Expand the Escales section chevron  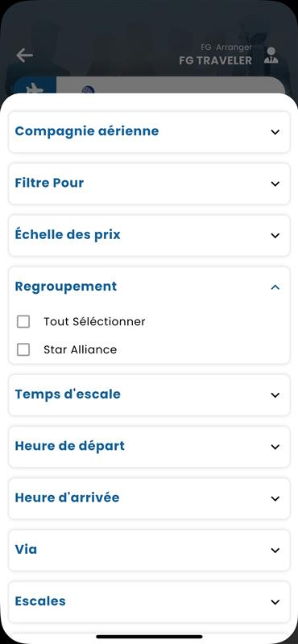click(275, 601)
